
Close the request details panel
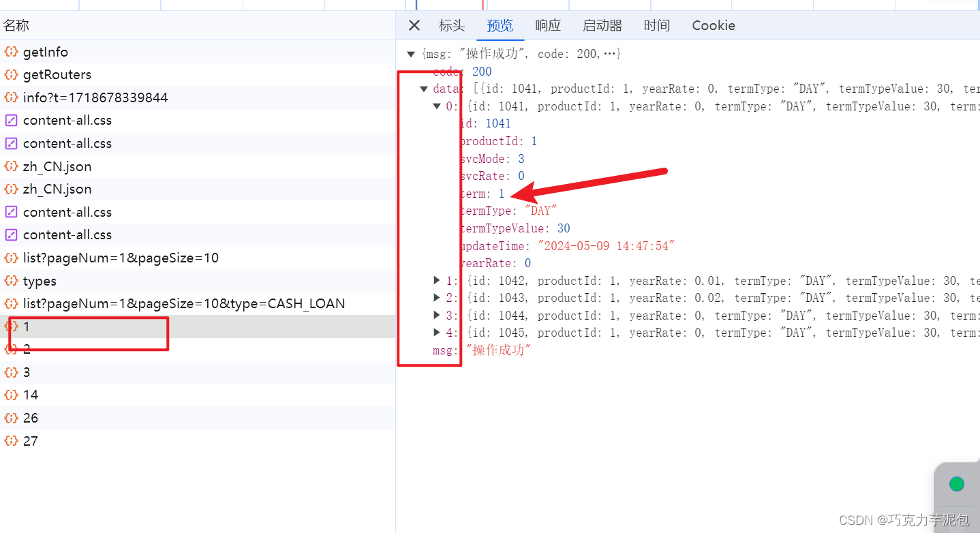(414, 26)
